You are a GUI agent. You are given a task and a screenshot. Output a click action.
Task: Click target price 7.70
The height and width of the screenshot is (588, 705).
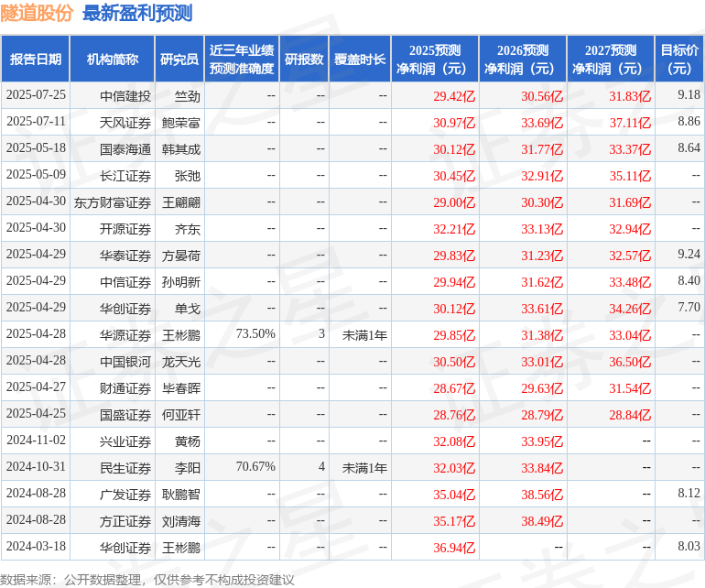coord(689,307)
